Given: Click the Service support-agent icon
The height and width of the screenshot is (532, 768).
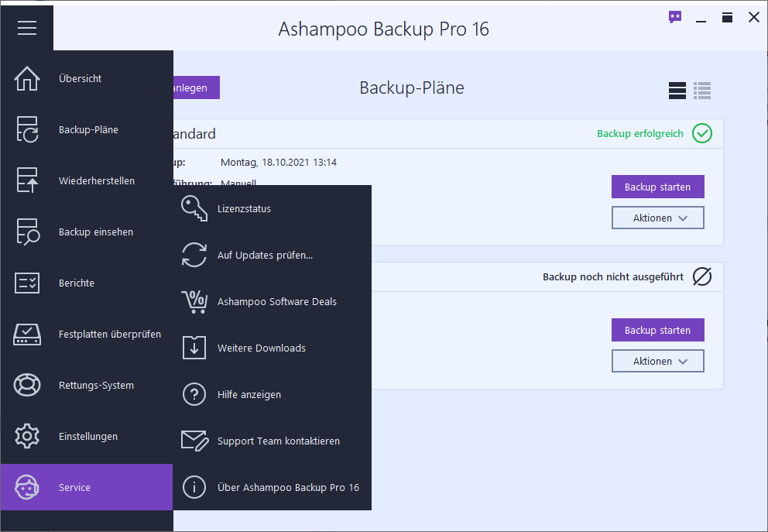Looking at the screenshot, I should pos(27,487).
